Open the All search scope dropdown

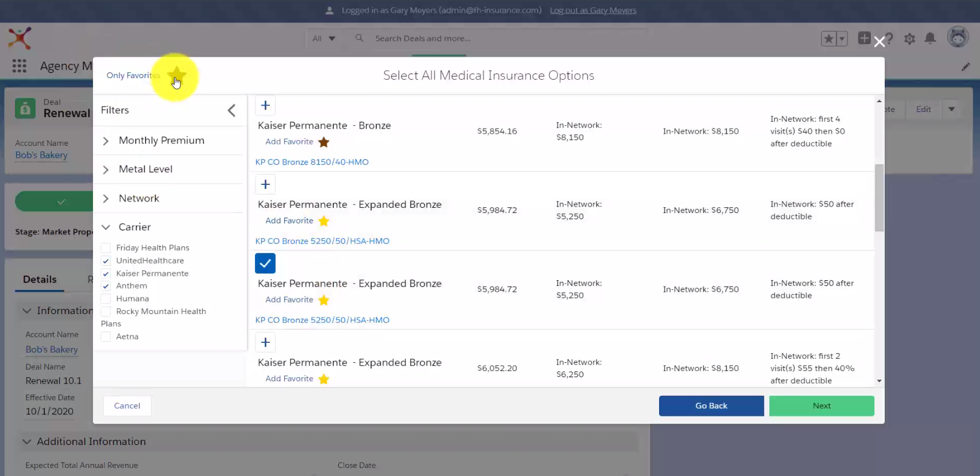click(324, 38)
